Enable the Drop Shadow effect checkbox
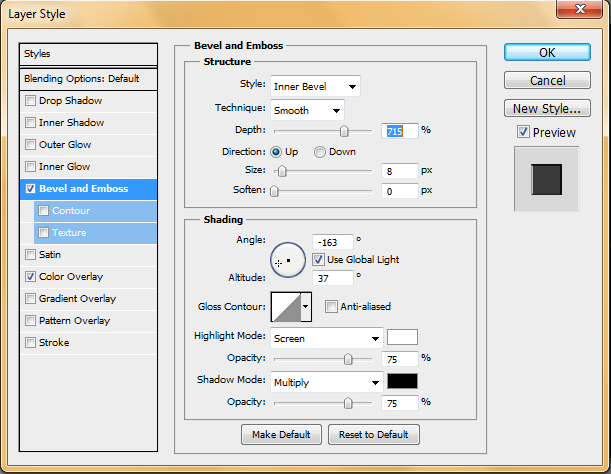Viewport: 611px width, 474px height. [31, 101]
